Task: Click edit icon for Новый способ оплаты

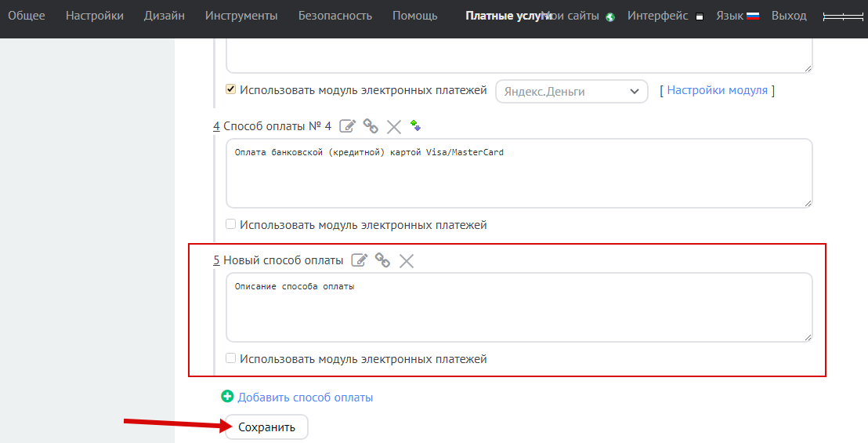Action: click(x=360, y=260)
